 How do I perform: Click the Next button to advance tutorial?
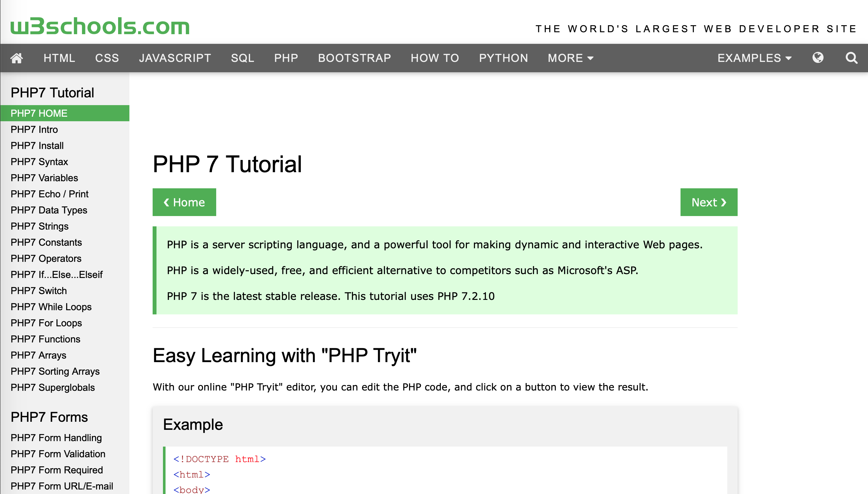(x=709, y=202)
